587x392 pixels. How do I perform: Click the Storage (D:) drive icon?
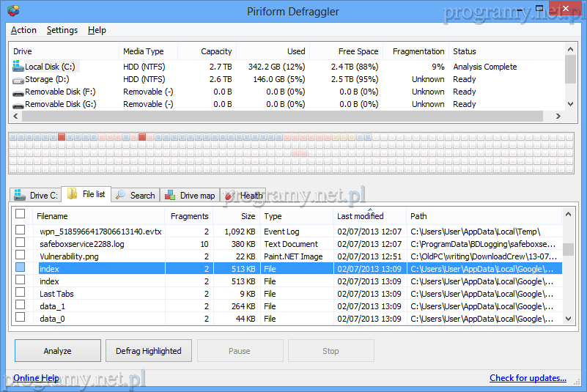[18, 79]
